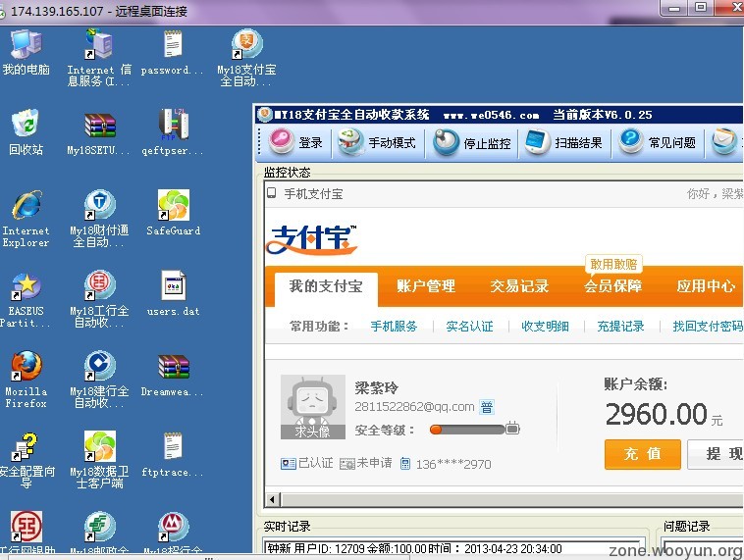Open the SafeGuard desktop shortcut
Viewport: 744px width, 560px height.
tap(173, 214)
